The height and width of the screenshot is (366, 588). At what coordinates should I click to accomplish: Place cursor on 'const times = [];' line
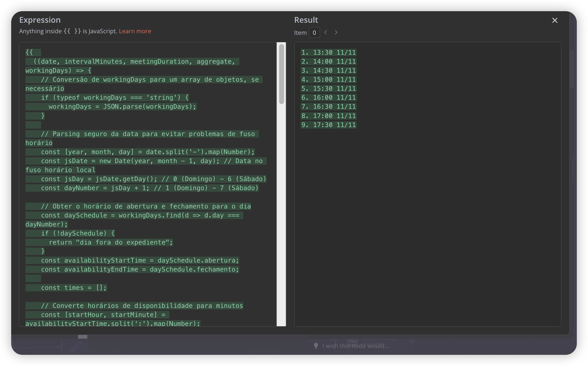coord(74,288)
